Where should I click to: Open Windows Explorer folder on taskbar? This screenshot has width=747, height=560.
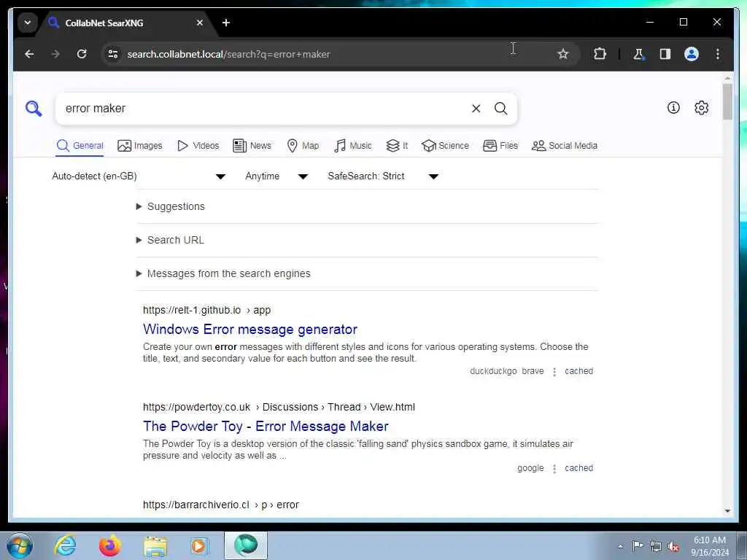(x=155, y=546)
